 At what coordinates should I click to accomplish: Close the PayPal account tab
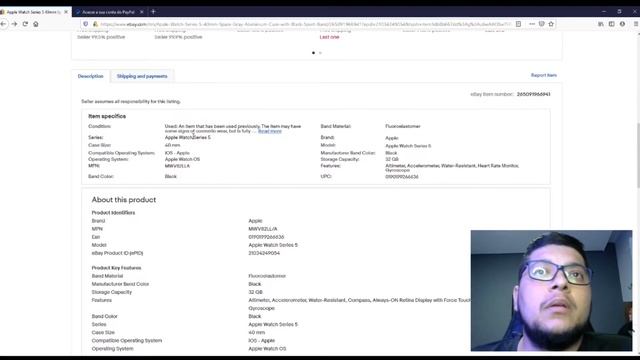[142, 12]
